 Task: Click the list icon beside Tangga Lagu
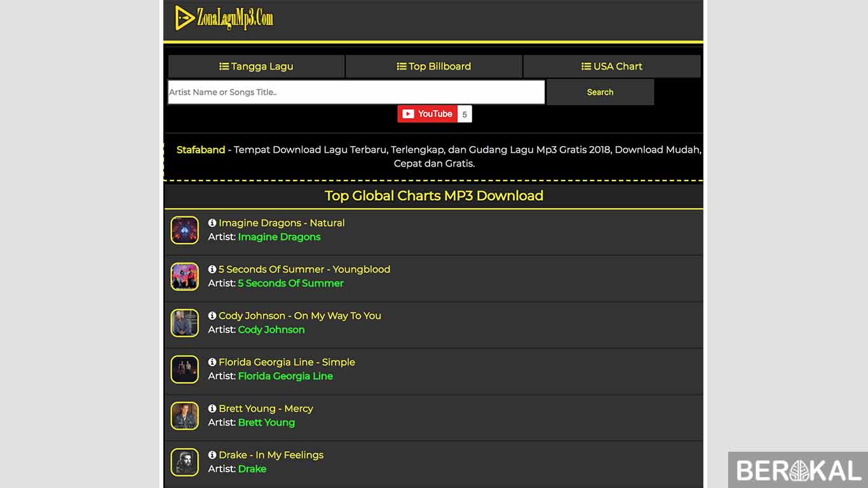click(x=224, y=66)
